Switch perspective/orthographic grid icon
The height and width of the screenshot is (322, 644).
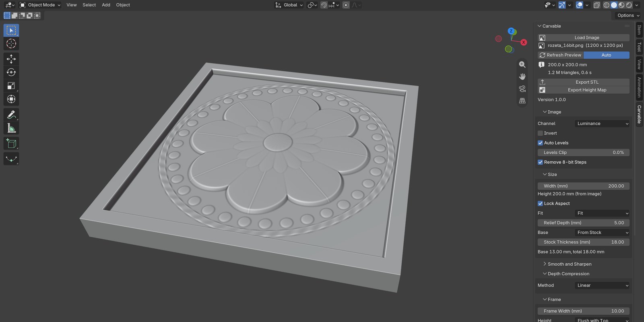[x=522, y=101]
